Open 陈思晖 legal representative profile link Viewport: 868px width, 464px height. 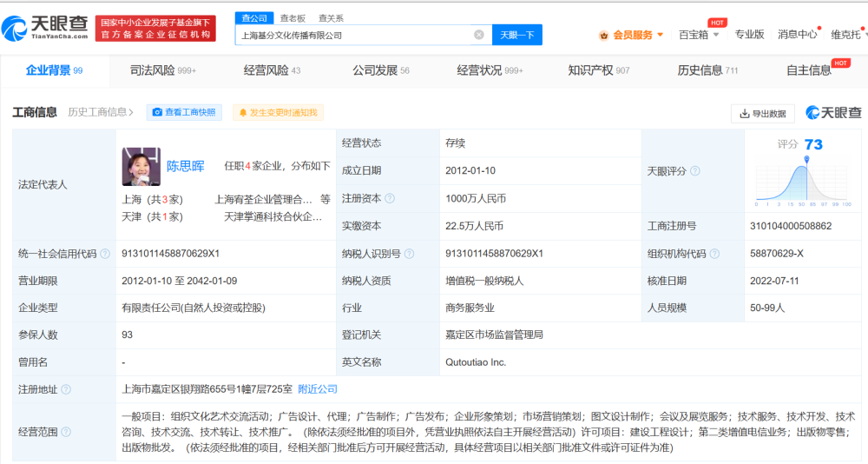[x=185, y=166]
